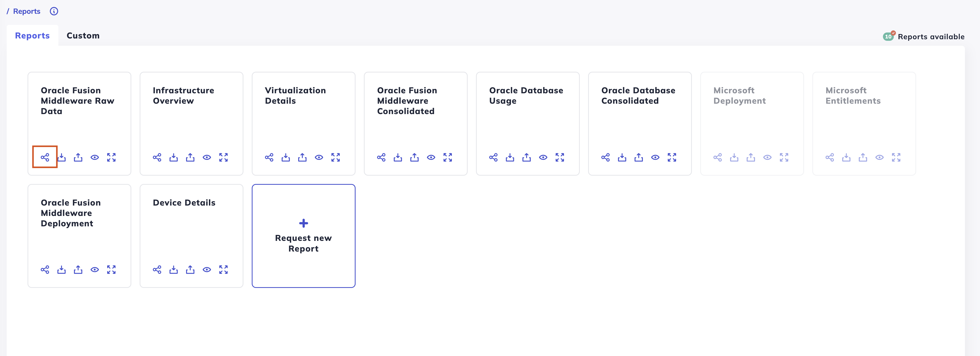Click Request new Report card
The image size is (980, 356).
pyautogui.click(x=304, y=236)
